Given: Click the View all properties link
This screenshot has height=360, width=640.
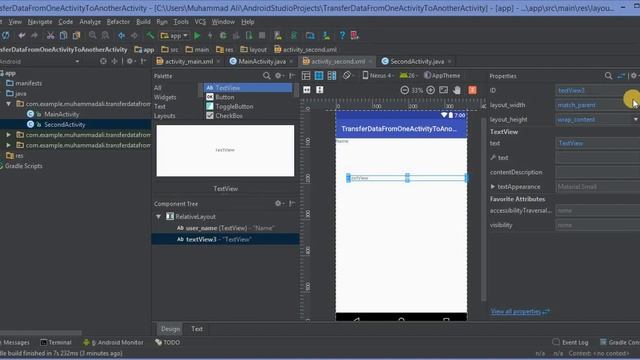Looking at the screenshot, I should pyautogui.click(x=520, y=311).
